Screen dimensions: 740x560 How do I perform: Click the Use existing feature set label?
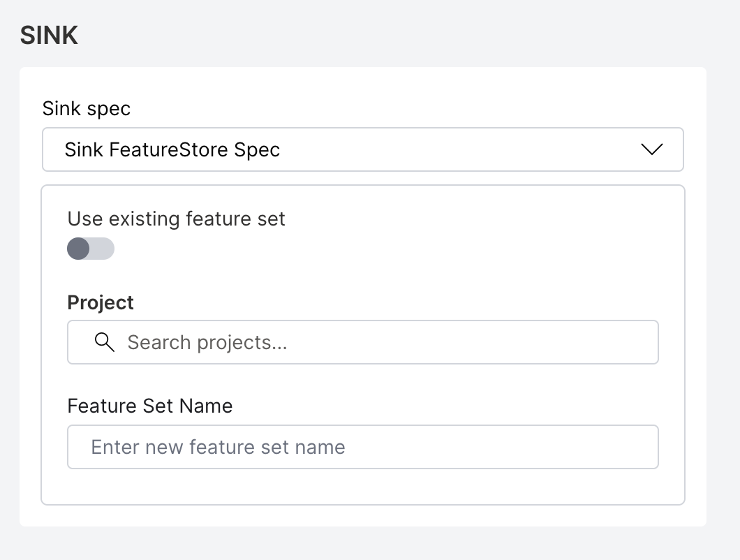[x=176, y=219]
